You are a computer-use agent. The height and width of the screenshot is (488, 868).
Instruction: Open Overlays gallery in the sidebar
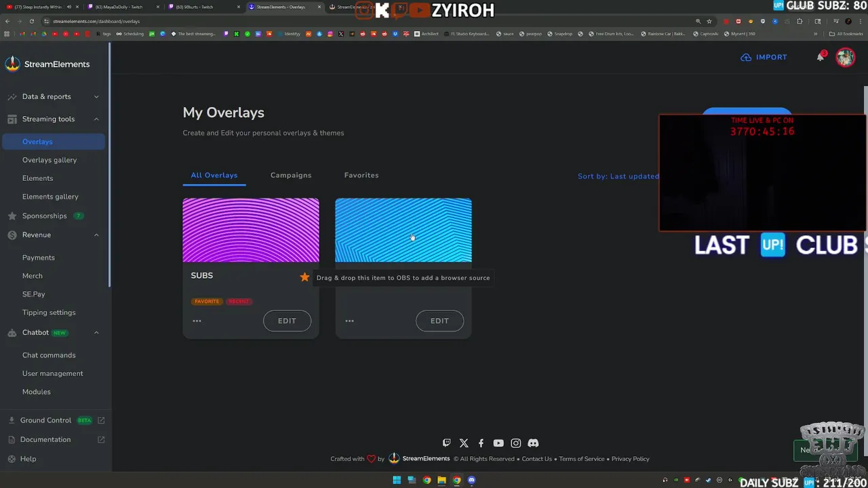pos(50,160)
